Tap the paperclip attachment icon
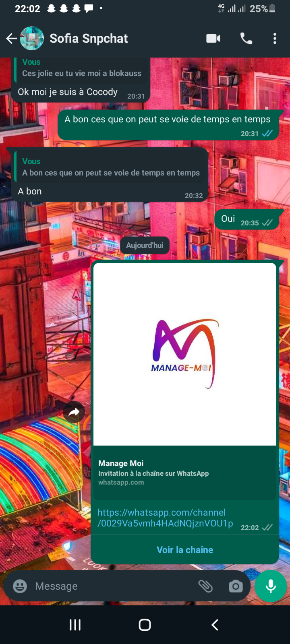This screenshot has width=290, height=644. tap(205, 586)
